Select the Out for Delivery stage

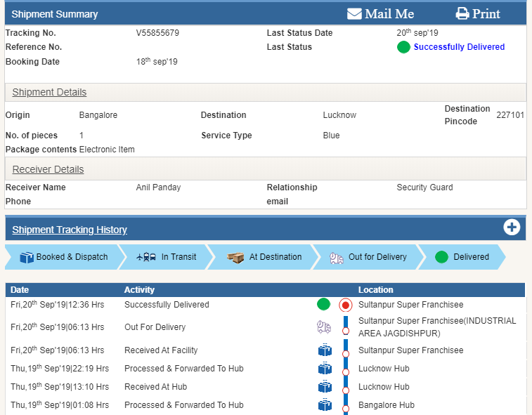[x=368, y=257]
